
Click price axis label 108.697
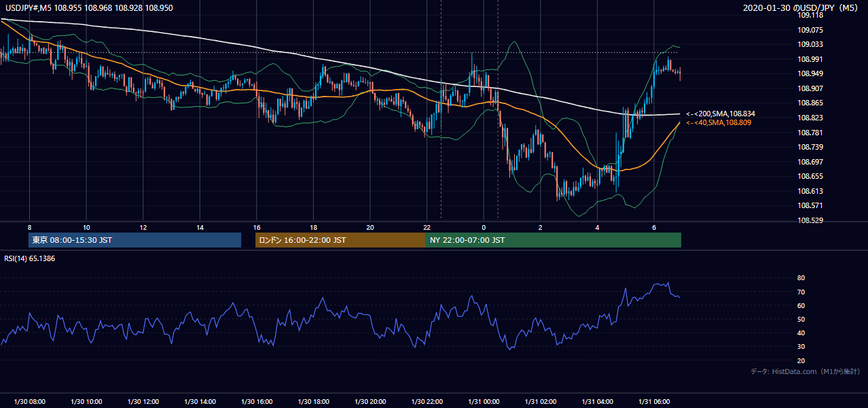pyautogui.click(x=810, y=162)
